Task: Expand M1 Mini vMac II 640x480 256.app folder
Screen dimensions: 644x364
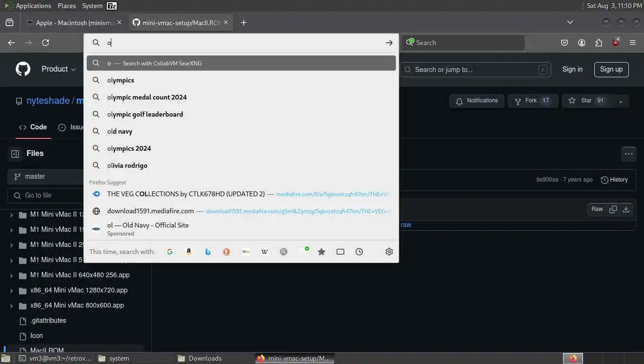Action: click(x=11, y=275)
